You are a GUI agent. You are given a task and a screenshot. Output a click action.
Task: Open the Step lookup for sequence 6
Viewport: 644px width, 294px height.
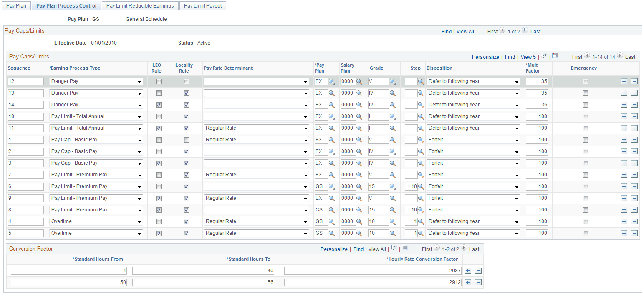[420, 186]
